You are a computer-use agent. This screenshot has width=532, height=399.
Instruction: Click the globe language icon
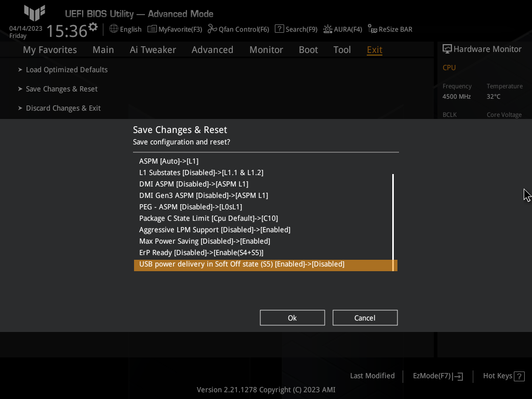(114, 29)
